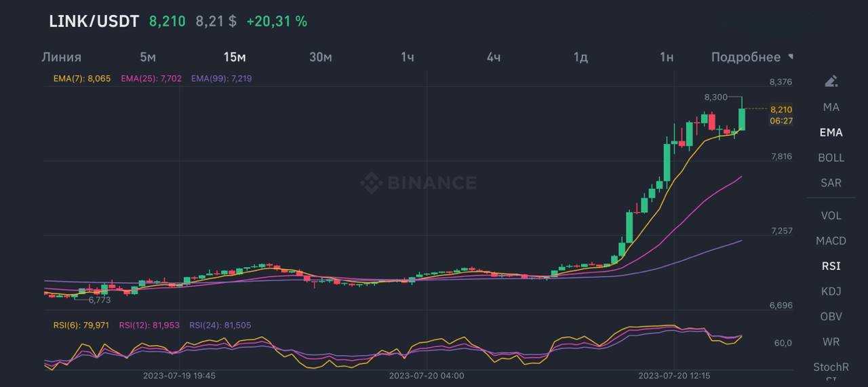Click the 6,696 price axis label
Image resolution: width=868 pixels, height=387 pixels.
[781, 306]
